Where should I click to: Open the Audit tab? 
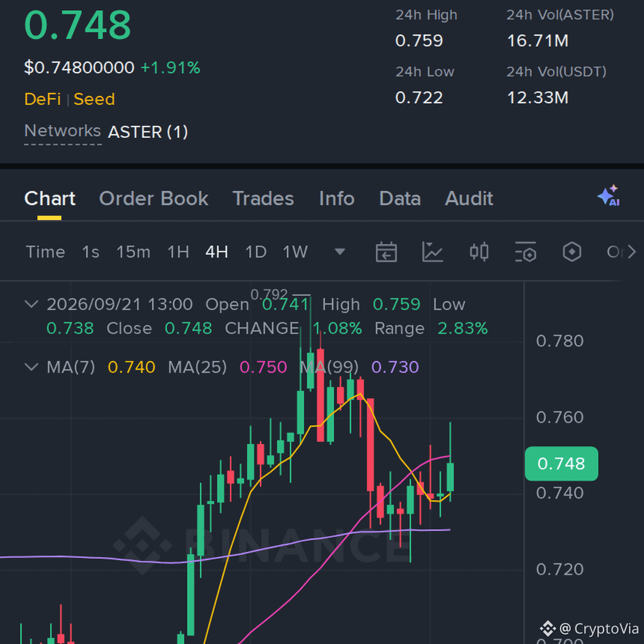(x=469, y=199)
